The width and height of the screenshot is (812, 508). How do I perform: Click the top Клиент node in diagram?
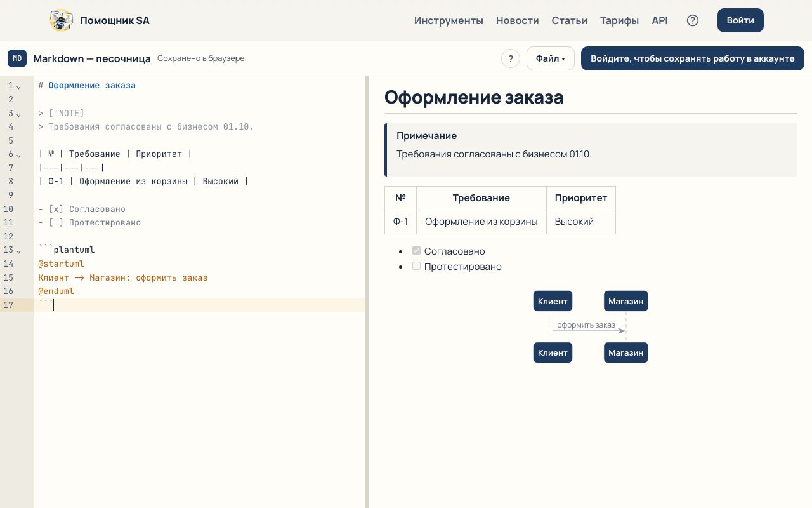point(553,301)
